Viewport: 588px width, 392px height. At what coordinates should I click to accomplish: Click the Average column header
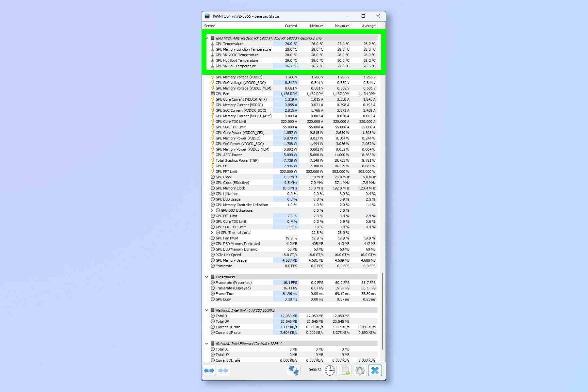click(365, 26)
